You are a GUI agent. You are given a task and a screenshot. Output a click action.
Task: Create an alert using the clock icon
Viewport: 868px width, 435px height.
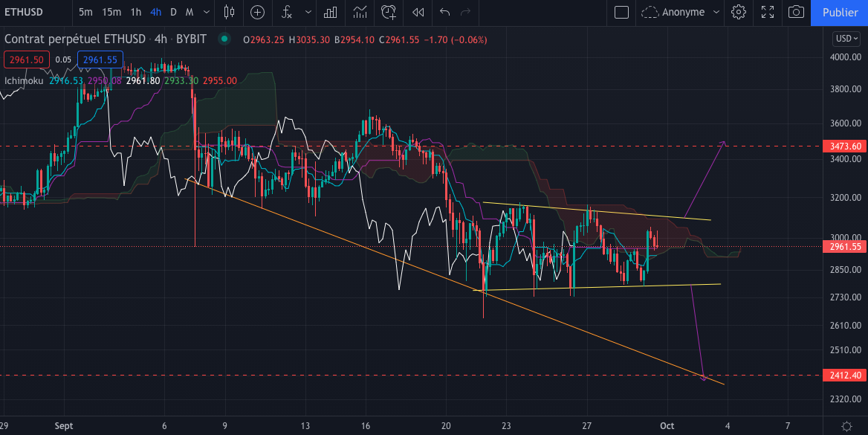click(387, 13)
